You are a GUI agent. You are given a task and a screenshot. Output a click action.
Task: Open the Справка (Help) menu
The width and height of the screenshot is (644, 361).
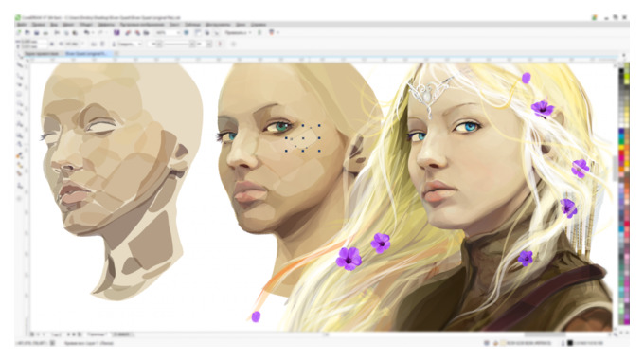click(258, 25)
